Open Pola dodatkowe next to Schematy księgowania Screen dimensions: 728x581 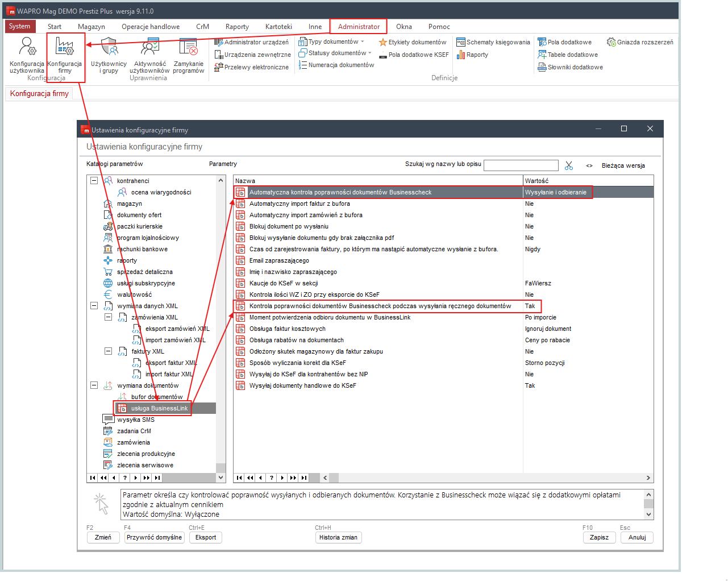pos(565,42)
